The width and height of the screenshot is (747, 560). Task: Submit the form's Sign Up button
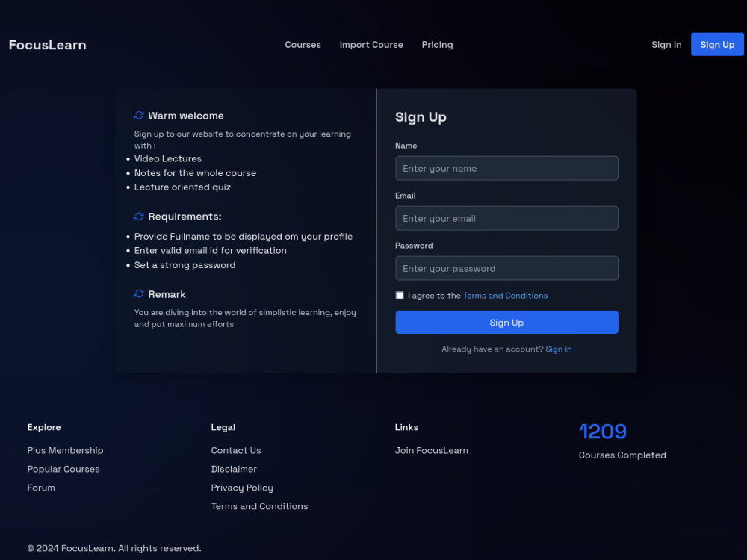point(506,323)
